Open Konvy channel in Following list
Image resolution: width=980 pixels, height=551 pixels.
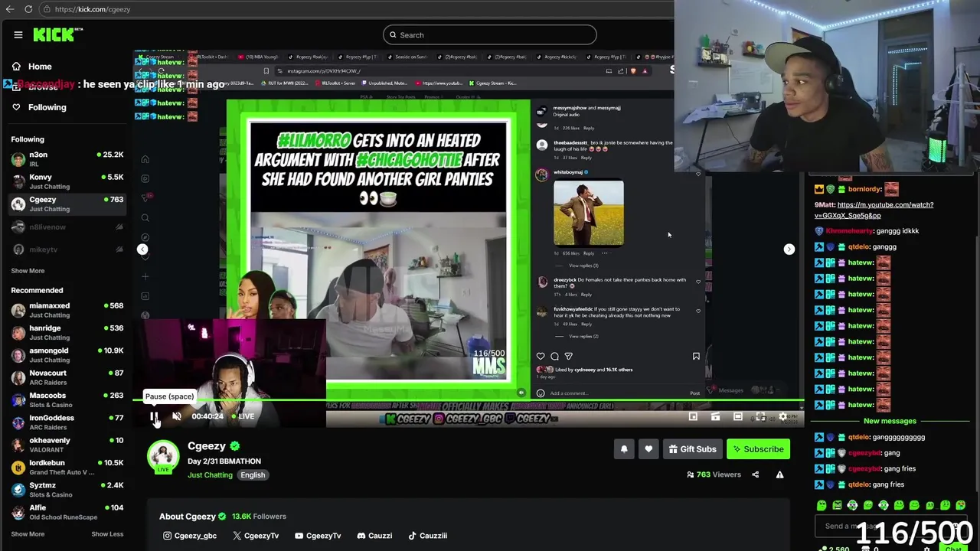click(x=67, y=181)
